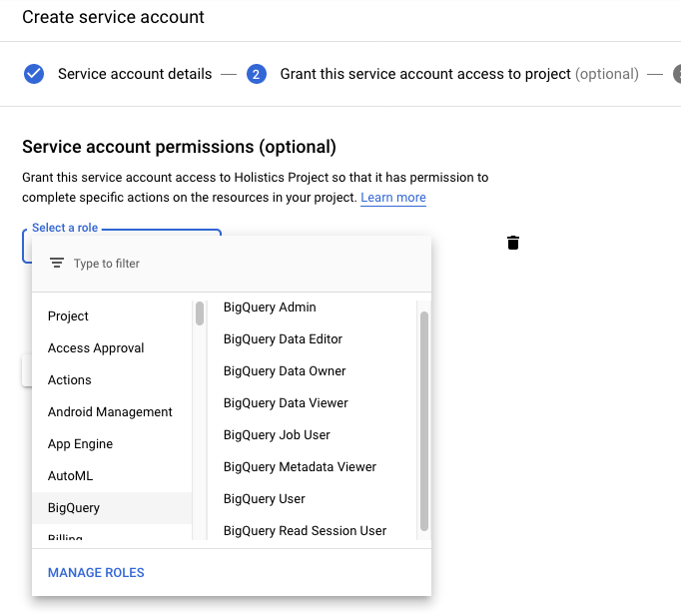This screenshot has width=681, height=616.
Task: Click the step 2 number badge
Action: pyautogui.click(x=257, y=74)
